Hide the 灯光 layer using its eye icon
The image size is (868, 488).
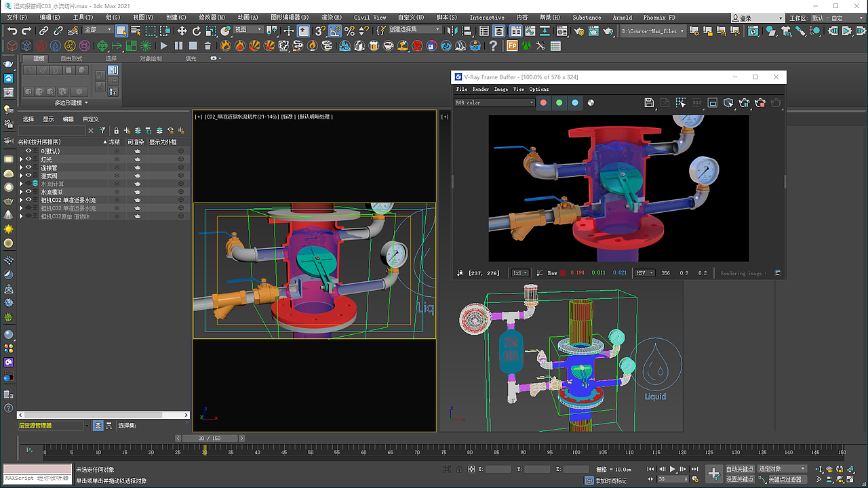(x=28, y=159)
